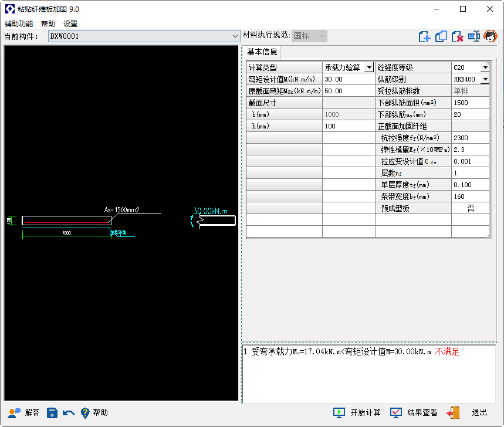Viewport: 504px width, 427px height.
Task: Open the 砼强度等级 C20 dropdown
Action: click(485, 67)
